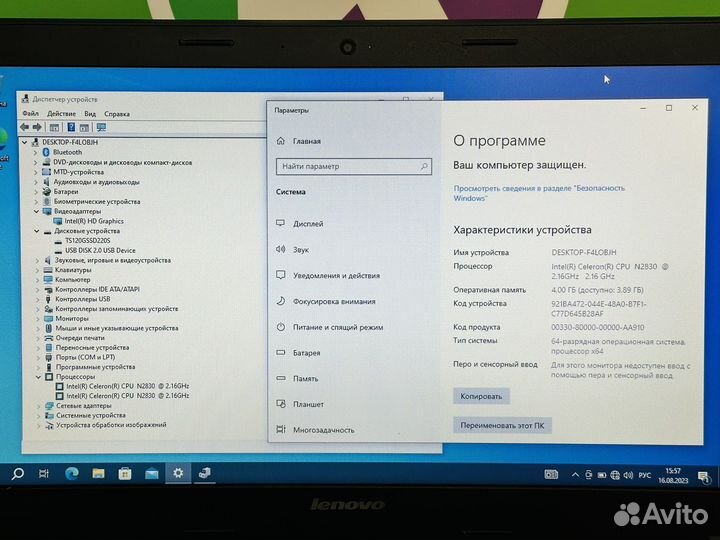Image resolution: width=720 pixels, height=540 pixels.
Task: Select Порты (COM и LPT) node
Action: 85,357
